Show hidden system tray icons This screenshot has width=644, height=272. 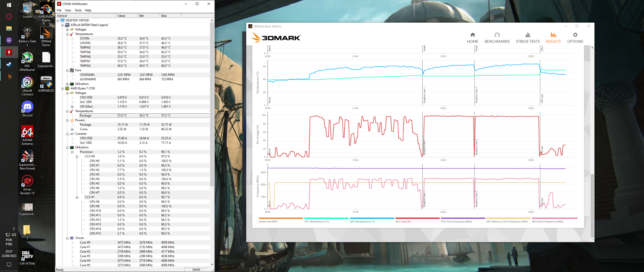pos(14,229)
